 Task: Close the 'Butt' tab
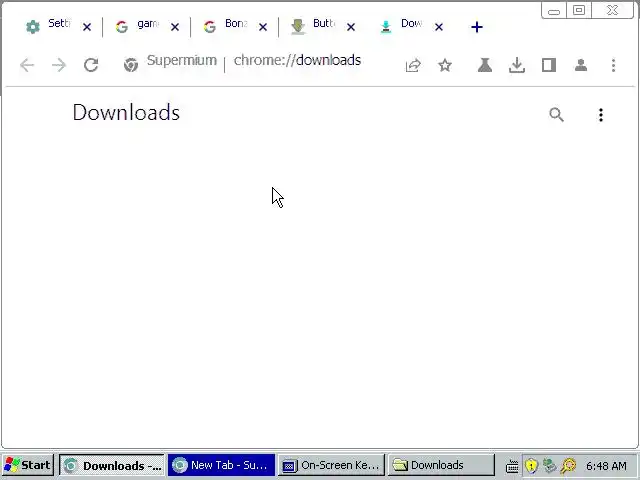pyautogui.click(x=351, y=27)
